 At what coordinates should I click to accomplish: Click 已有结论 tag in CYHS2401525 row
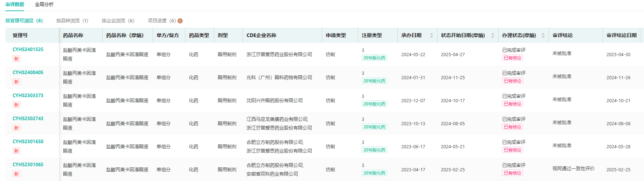tap(513, 58)
